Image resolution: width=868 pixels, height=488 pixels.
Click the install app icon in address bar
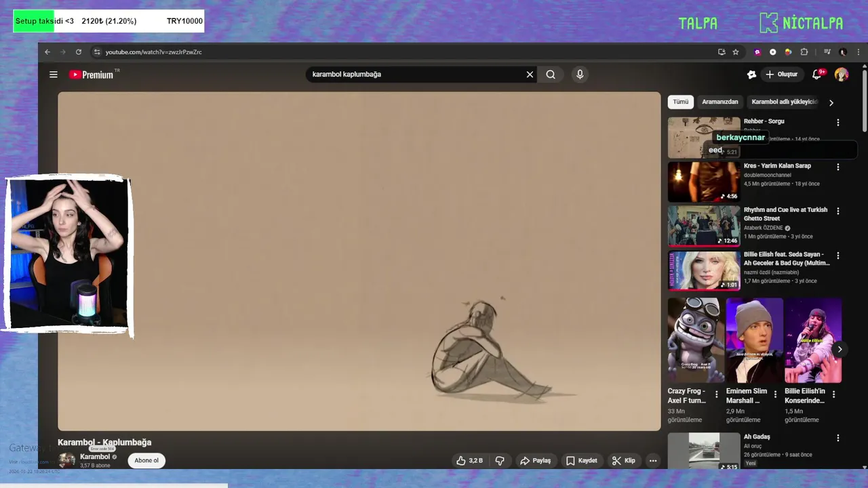coord(722,52)
